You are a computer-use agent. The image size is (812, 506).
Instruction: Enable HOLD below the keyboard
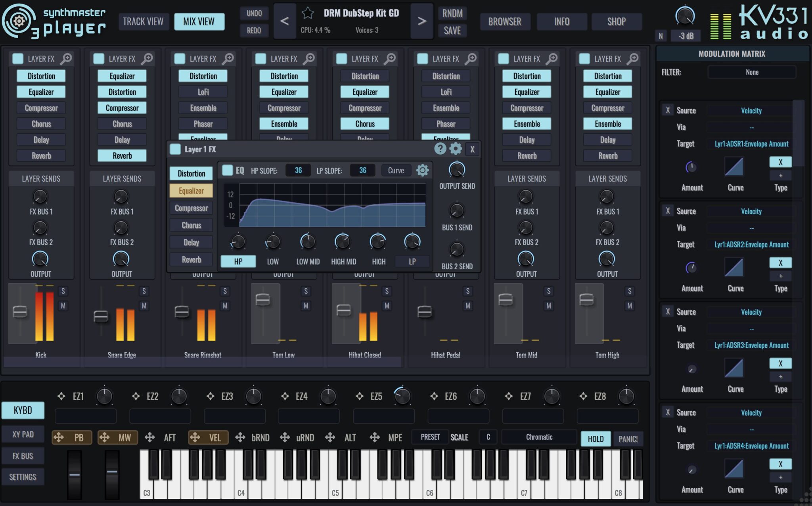[596, 439]
